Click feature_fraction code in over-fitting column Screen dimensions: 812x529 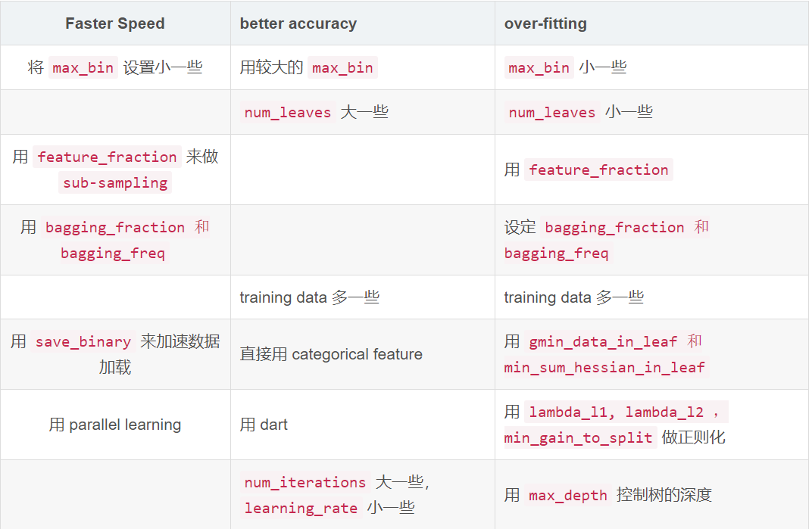pos(598,170)
